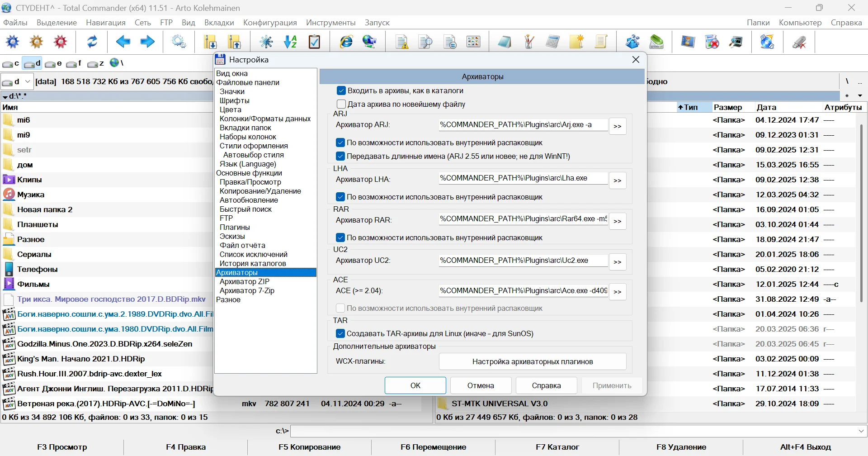
Task: Click 'Настройка архиваторных плагинов' button
Action: (x=533, y=362)
